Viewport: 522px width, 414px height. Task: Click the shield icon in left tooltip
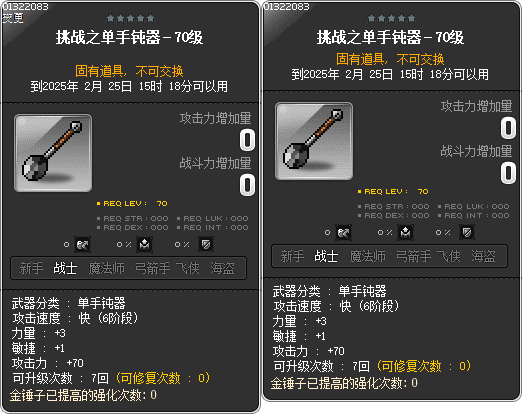206,244
